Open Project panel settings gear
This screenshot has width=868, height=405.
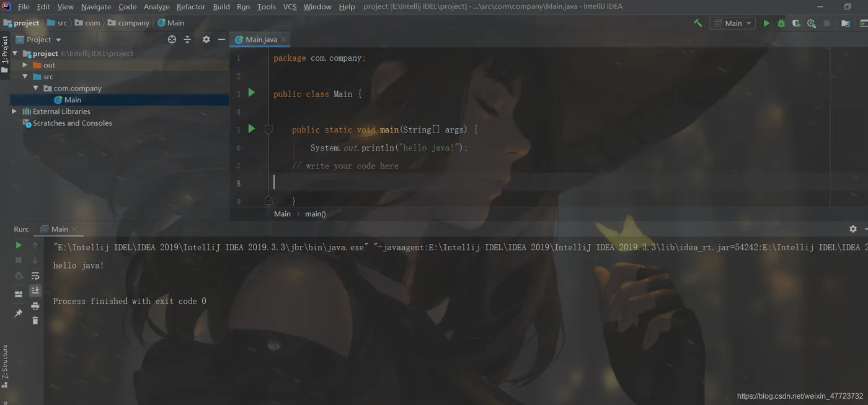206,39
